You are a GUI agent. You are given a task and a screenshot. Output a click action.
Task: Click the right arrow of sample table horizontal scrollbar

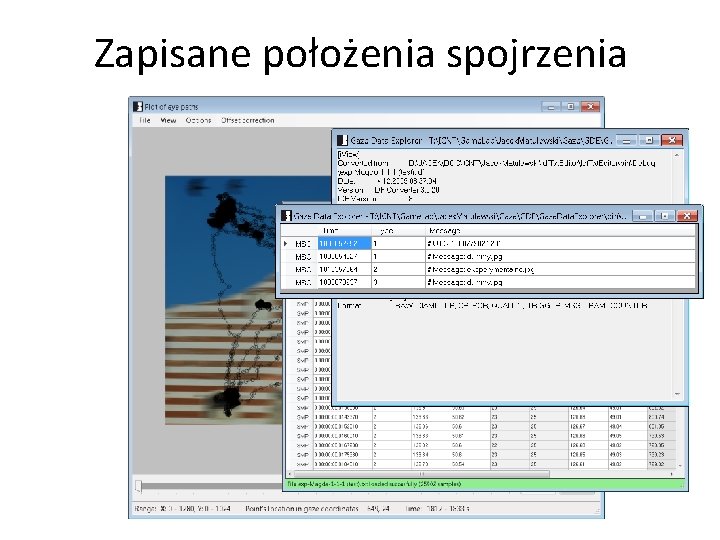coord(671,473)
